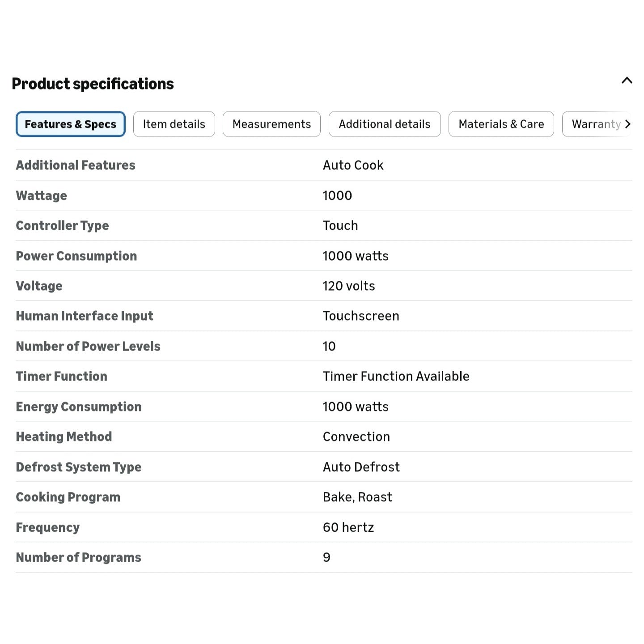This screenshot has height=644, width=644.
Task: Click the Product specifications heading
Action: [93, 84]
